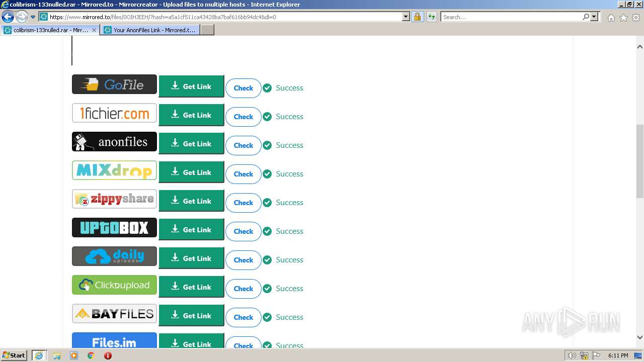Click the Files.im host logo
644x362 pixels.
[114, 340]
